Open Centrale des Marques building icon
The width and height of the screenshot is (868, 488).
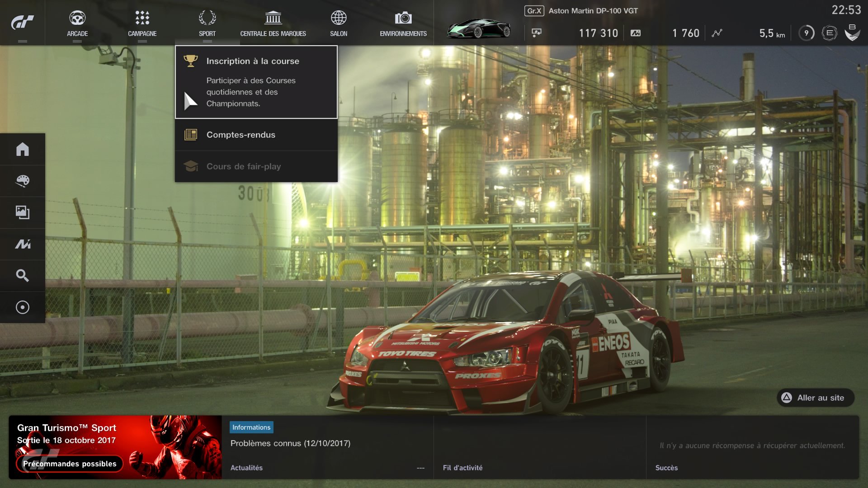tap(273, 18)
